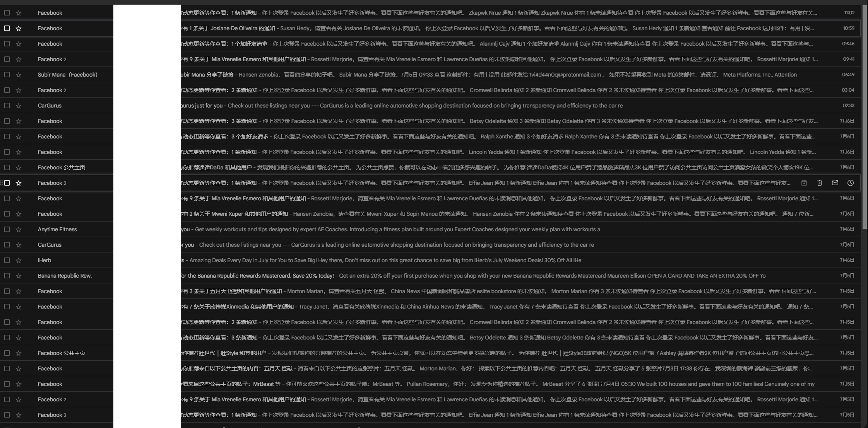Toggle star on CarGurus email row
This screenshot has width=868, height=428.
pos(19,105)
